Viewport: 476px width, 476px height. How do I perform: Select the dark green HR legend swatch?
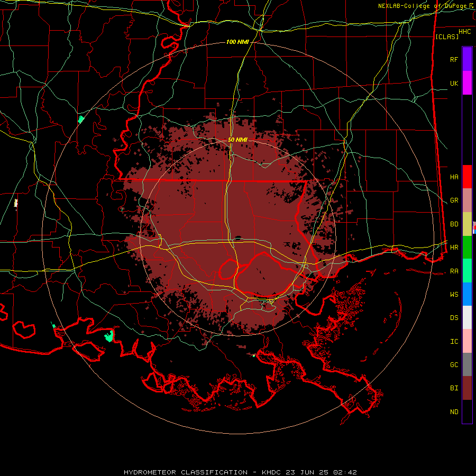click(467, 248)
